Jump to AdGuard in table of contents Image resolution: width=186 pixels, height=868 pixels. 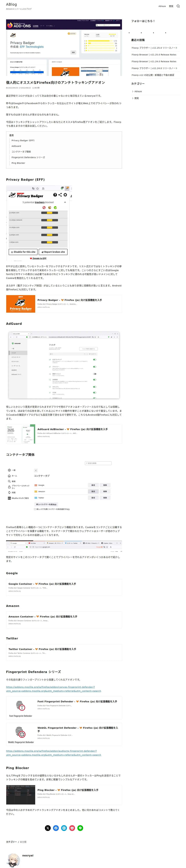coord(16,146)
